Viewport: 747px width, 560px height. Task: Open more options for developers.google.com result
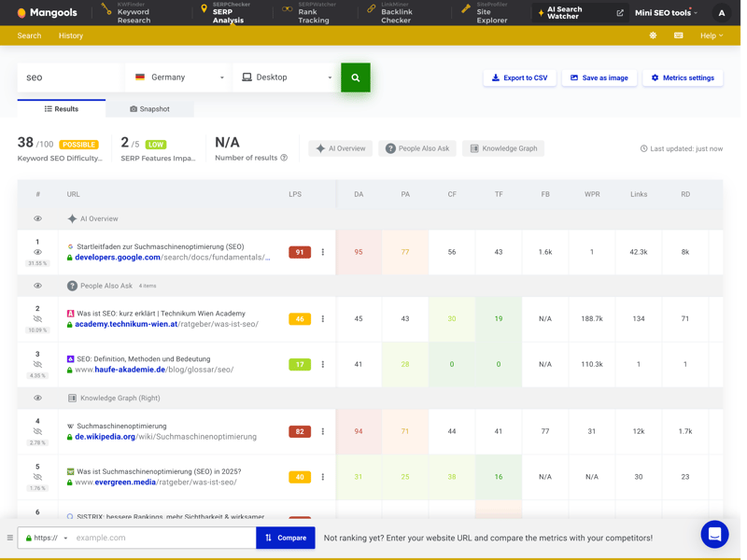[323, 252]
